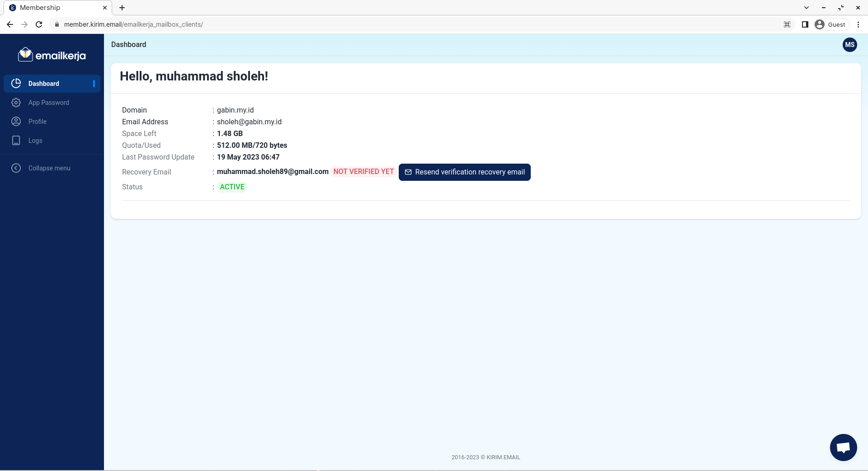Image resolution: width=868 pixels, height=471 pixels.
Task: Open the browser side panel
Action: [x=805, y=24]
